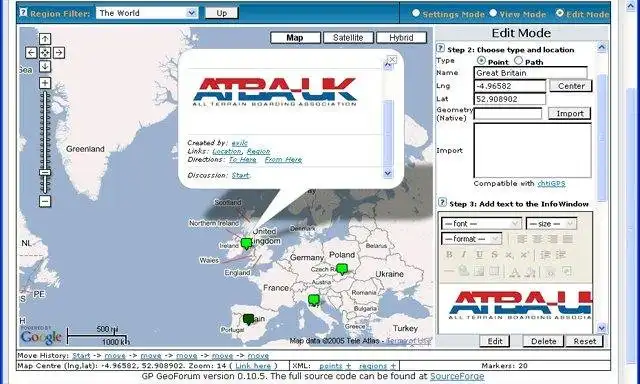Viewport: 640px width, 384px height.
Task: Click the Import text area
Action: point(532,151)
